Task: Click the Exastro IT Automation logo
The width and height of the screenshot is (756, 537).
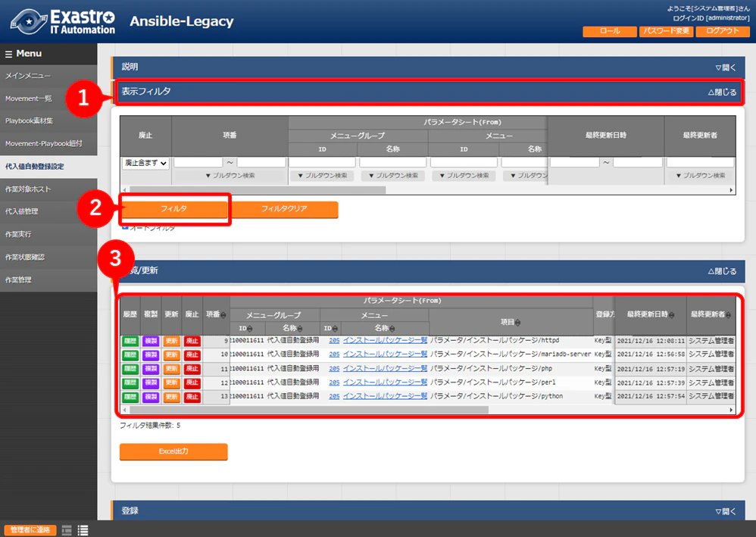Action: pos(63,22)
